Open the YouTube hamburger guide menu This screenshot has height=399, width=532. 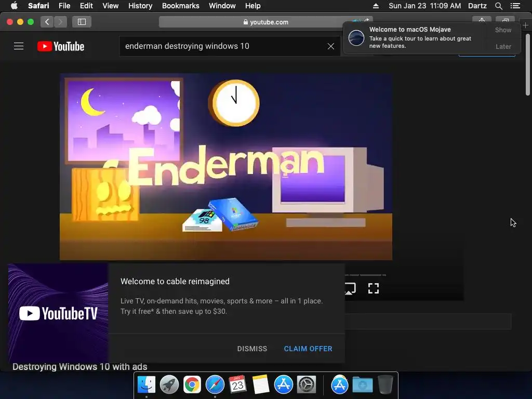(x=19, y=46)
